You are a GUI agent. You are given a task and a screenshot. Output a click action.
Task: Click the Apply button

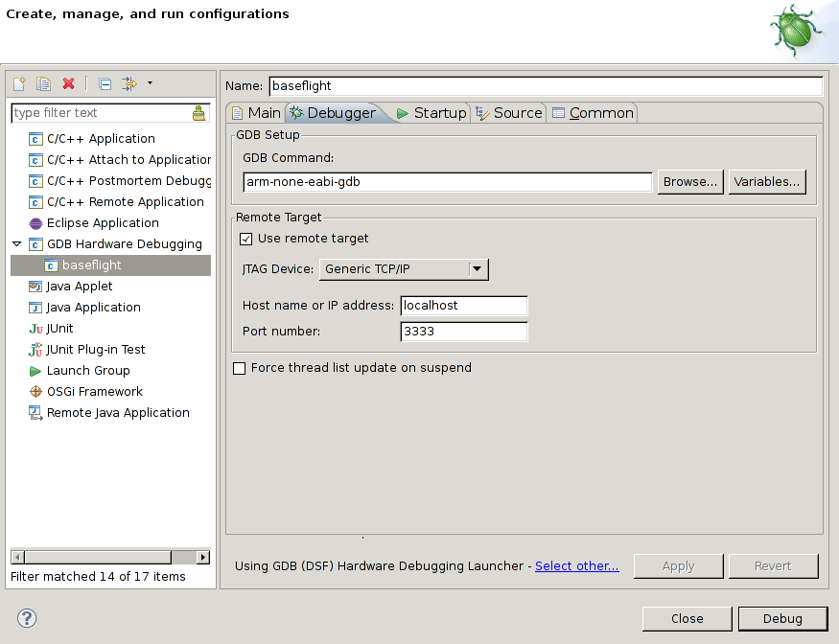(679, 566)
